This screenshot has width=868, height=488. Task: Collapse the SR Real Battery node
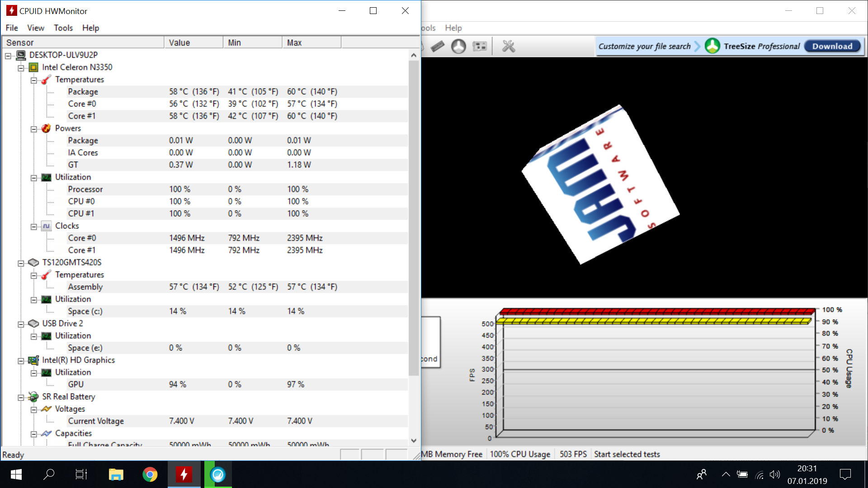[x=21, y=397]
